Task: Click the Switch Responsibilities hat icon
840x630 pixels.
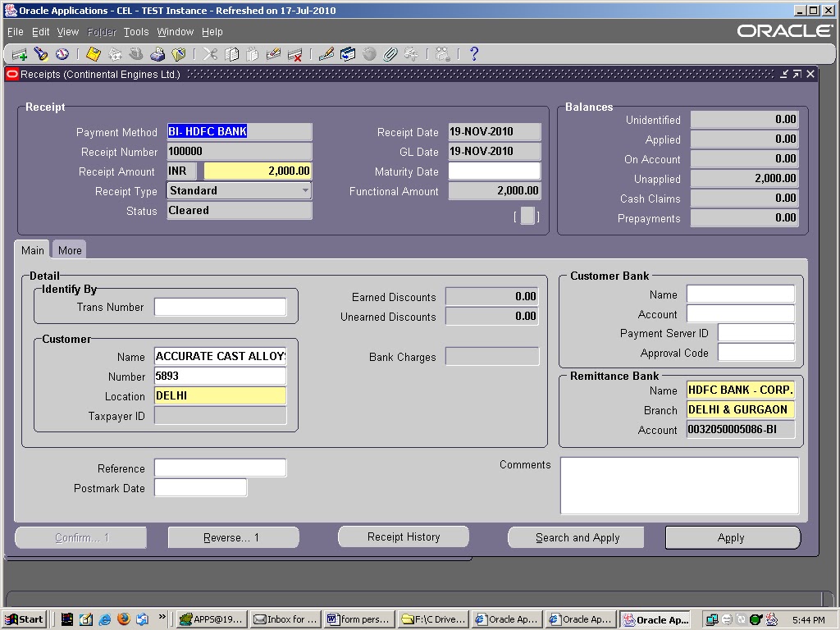Action: point(136,54)
